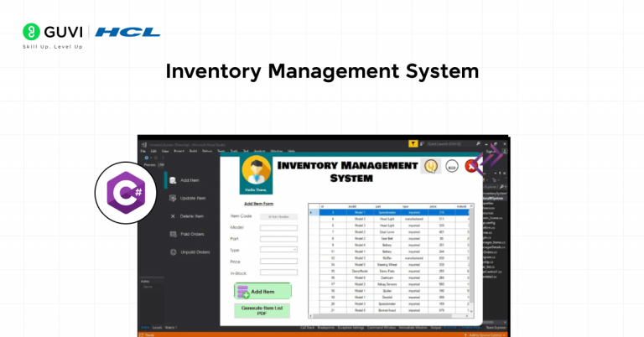Viewport: 644px width, 337px height.
Task: Open Add Item in the sidebar
Action: [189, 180]
